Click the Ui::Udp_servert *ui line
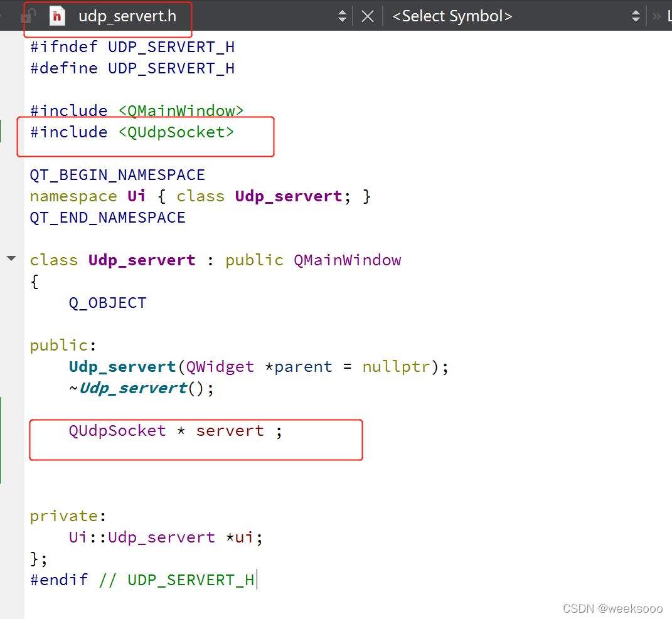Screen dimensions: 672x619 point(166,537)
